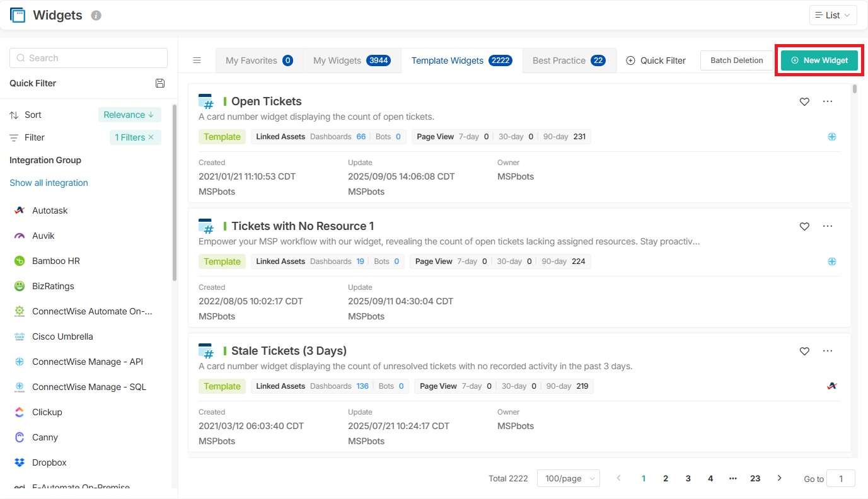Focus the Search input field
The height and width of the screenshot is (499, 868).
88,58
